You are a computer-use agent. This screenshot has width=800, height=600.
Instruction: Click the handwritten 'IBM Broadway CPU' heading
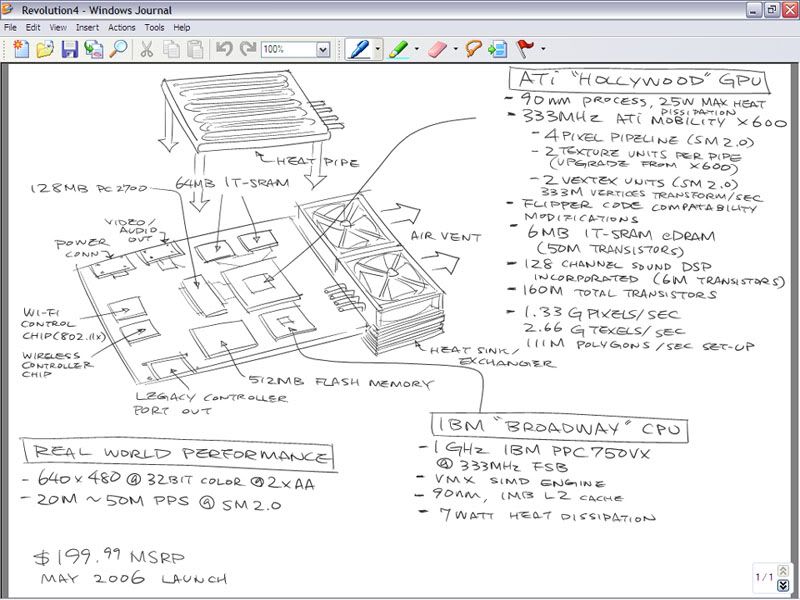pos(559,427)
